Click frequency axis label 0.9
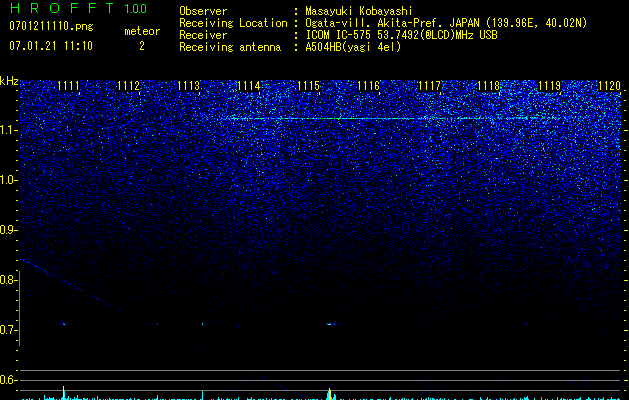 coord(8,230)
